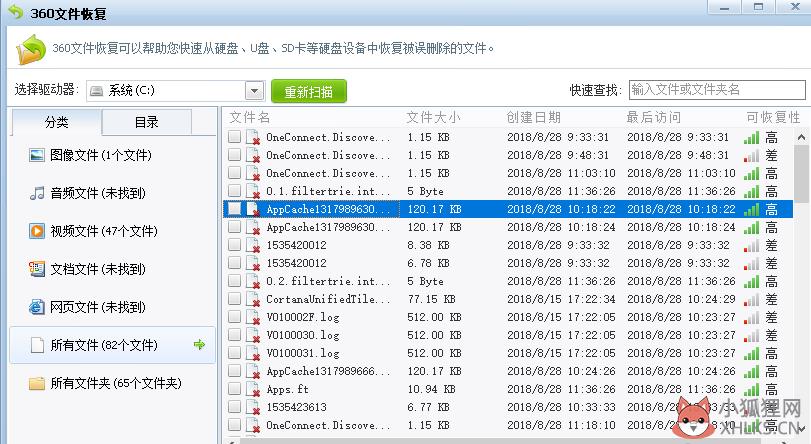Tick checkbox for 0.1.filtertrie.int file
Screen dimensions: 811x444
[x=235, y=190]
